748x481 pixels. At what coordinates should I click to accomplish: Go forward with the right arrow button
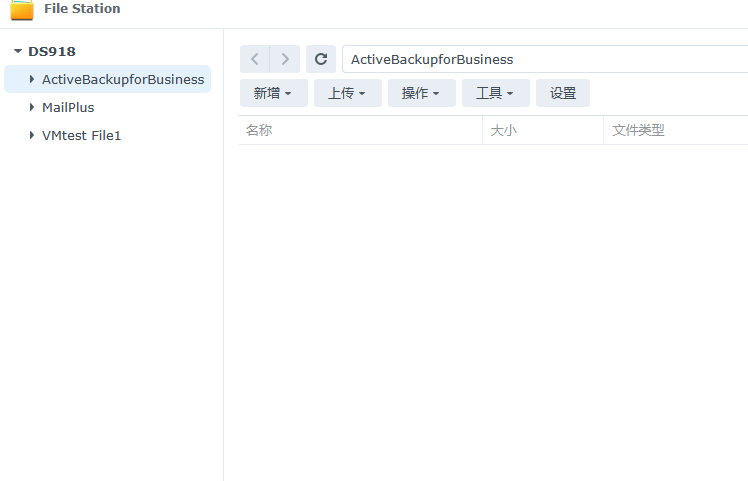[x=285, y=59]
